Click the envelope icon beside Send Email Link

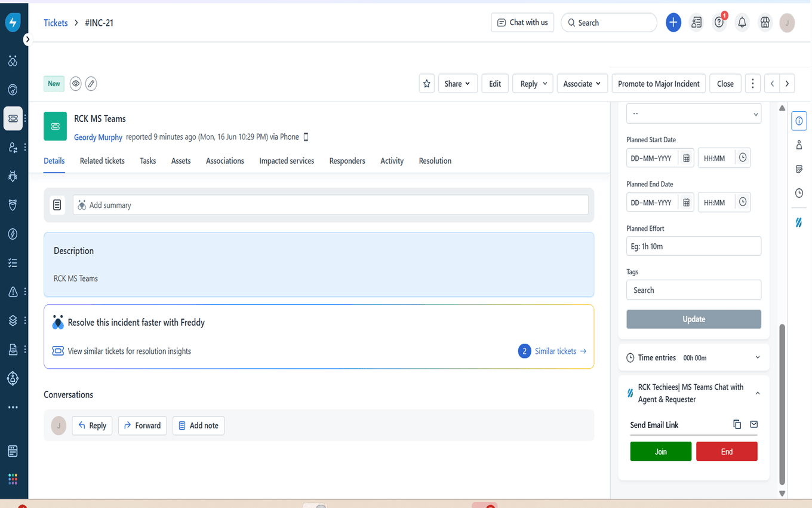pyautogui.click(x=754, y=424)
